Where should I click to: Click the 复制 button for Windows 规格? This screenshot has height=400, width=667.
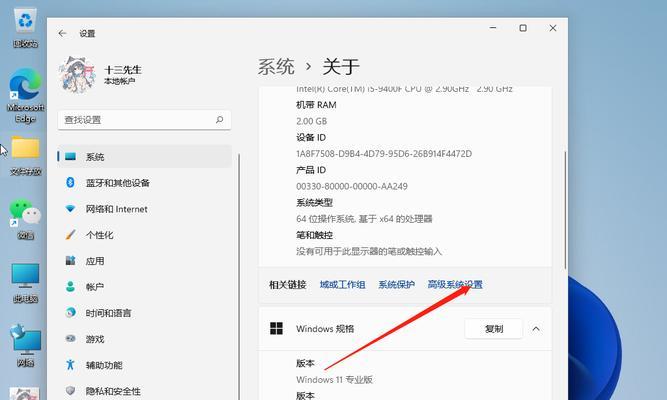(493, 329)
